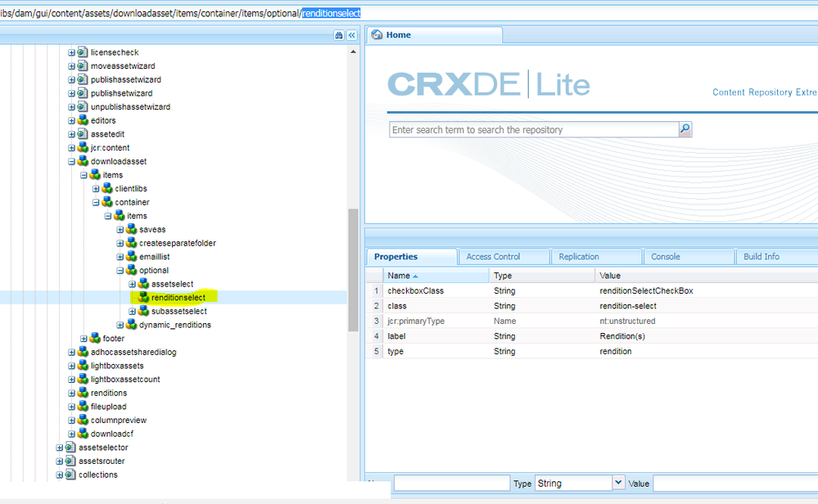Select the lightboxassets tree item
This screenshot has height=504, width=818.
coord(117,366)
